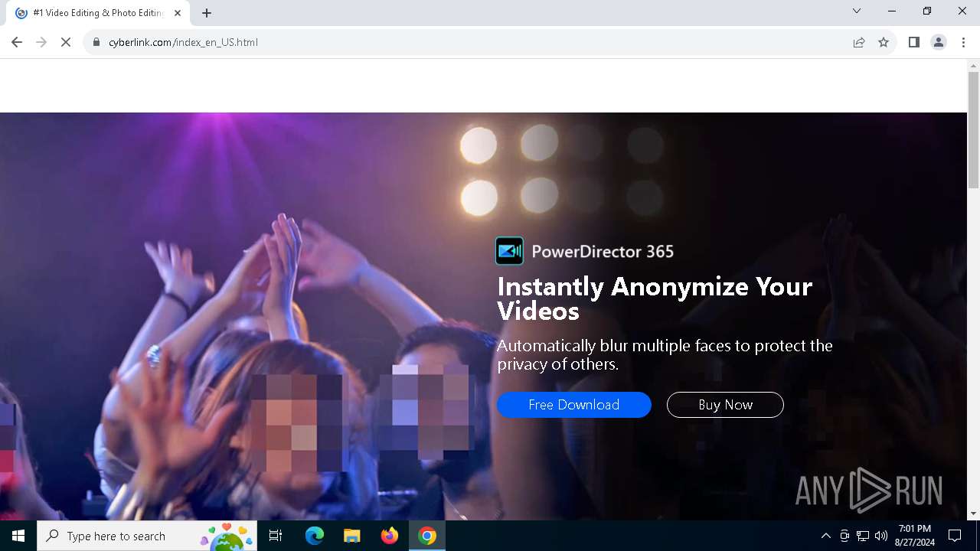The height and width of the screenshot is (551, 980).
Task: Restore down the Chrome window
Action: [927, 11]
